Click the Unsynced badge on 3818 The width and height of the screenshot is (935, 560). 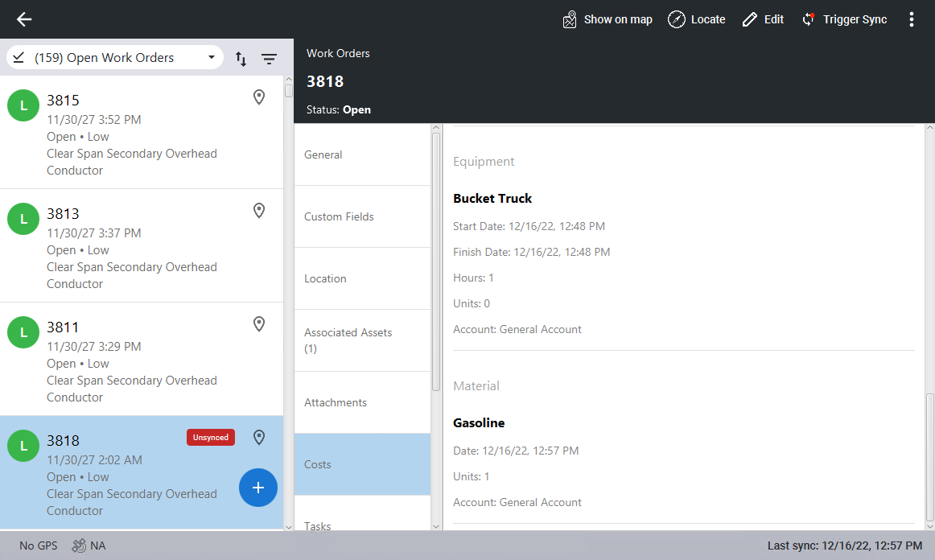(211, 438)
